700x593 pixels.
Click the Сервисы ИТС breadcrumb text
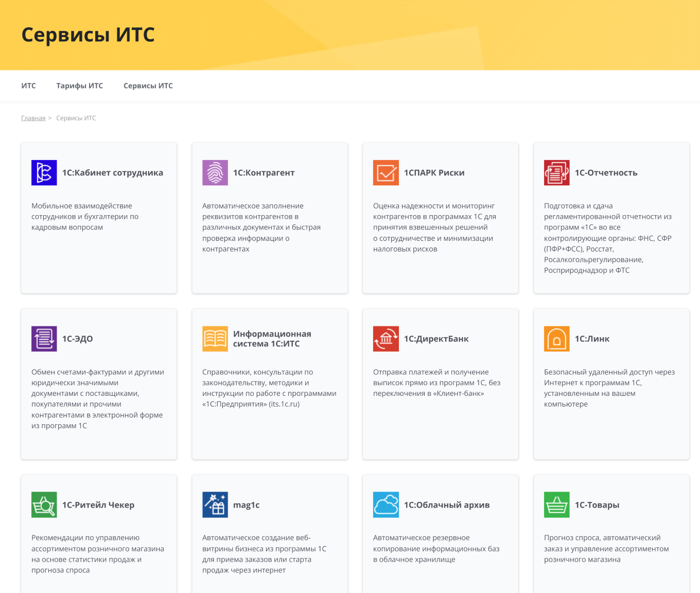click(x=76, y=118)
